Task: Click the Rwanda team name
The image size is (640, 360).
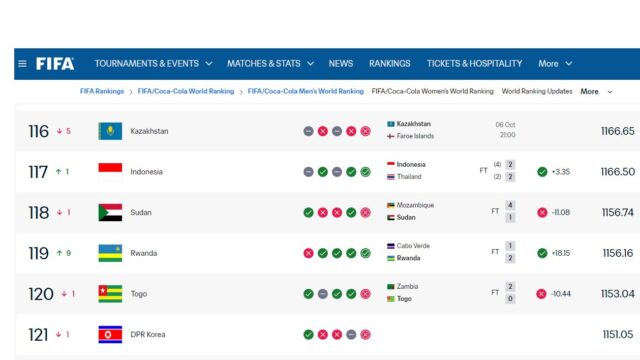Action: pyautogui.click(x=144, y=253)
